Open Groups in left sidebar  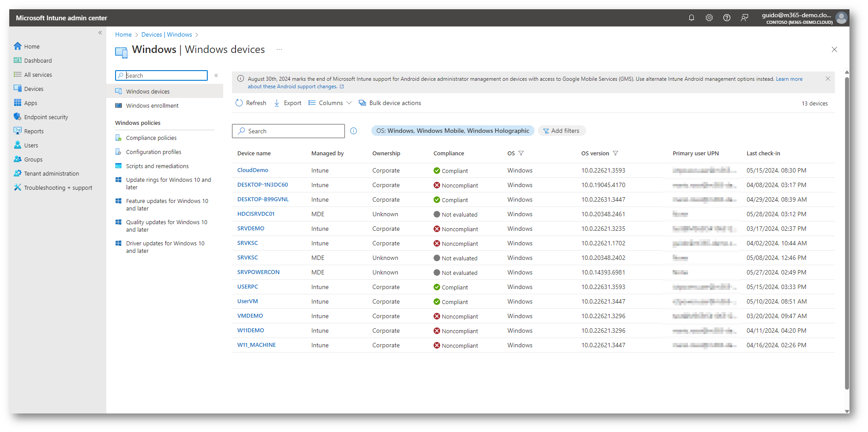[33, 159]
